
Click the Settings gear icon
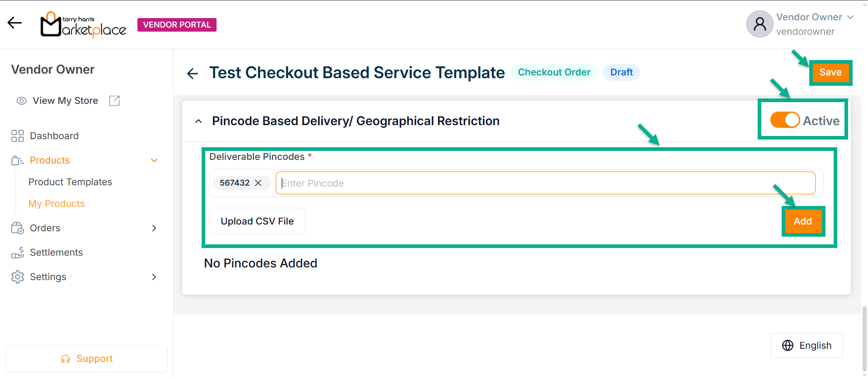18,277
